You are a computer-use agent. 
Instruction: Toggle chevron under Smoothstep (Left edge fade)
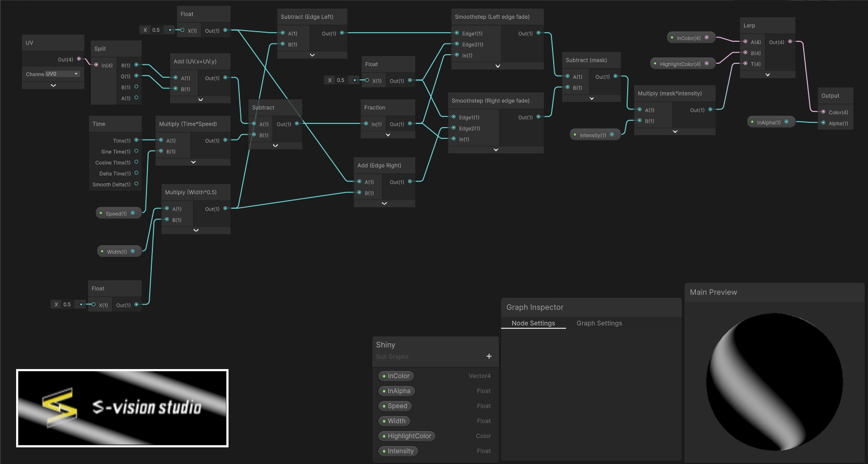coord(497,66)
